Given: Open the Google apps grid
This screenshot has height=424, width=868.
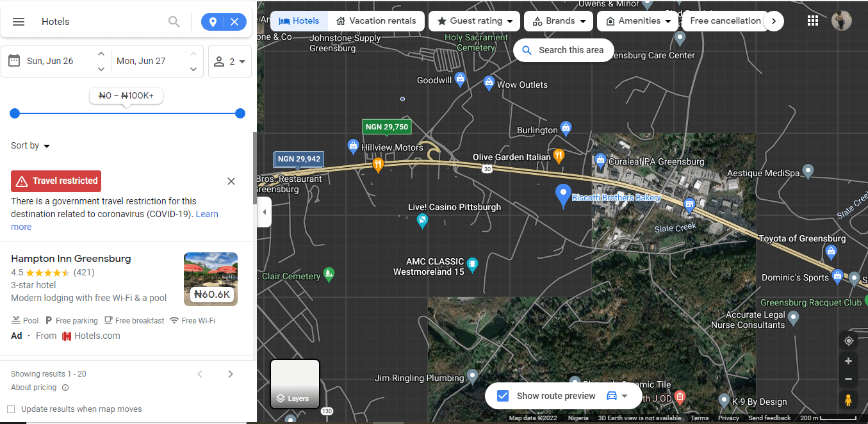Looking at the screenshot, I should point(813,21).
